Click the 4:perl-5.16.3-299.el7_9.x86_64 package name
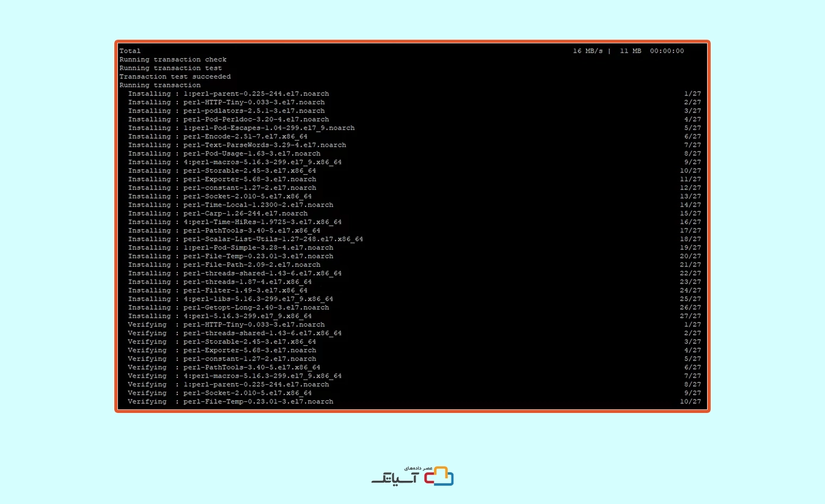The image size is (825, 504). coord(248,316)
